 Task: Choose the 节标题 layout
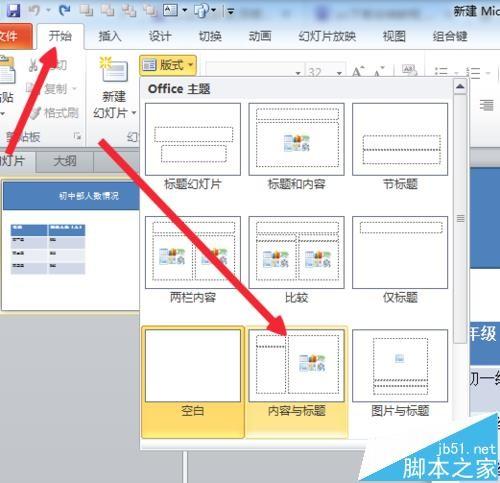tap(400, 147)
